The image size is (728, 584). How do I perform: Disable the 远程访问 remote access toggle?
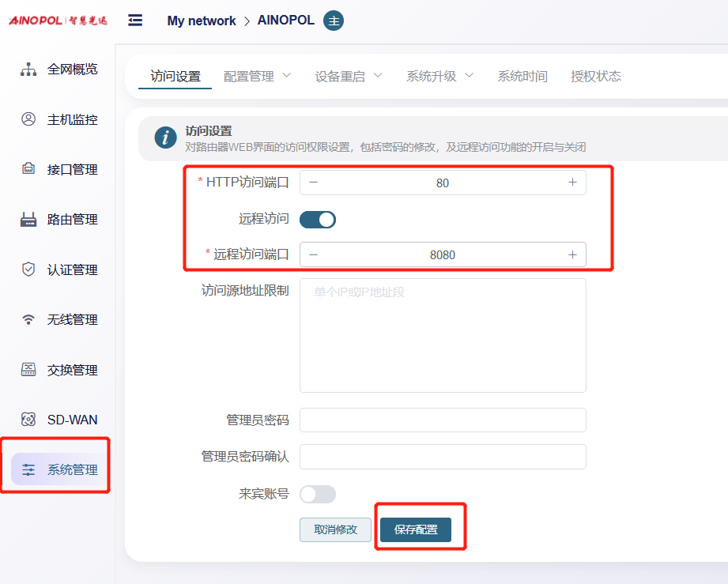click(x=318, y=220)
